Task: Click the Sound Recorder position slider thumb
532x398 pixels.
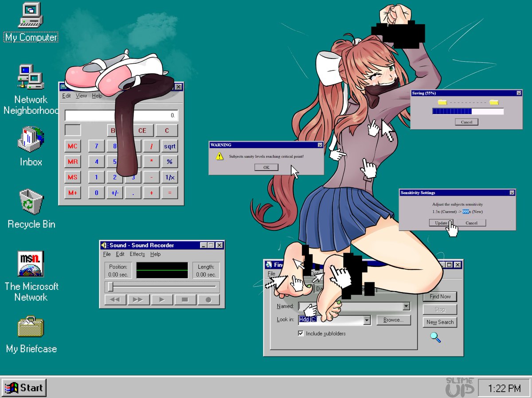Action: coord(110,286)
